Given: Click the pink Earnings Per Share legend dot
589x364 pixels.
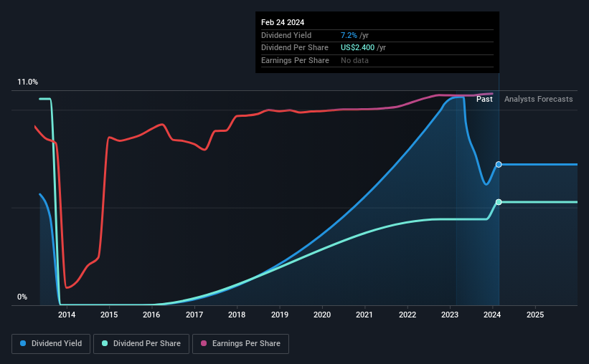Looking at the screenshot, I should coord(204,343).
